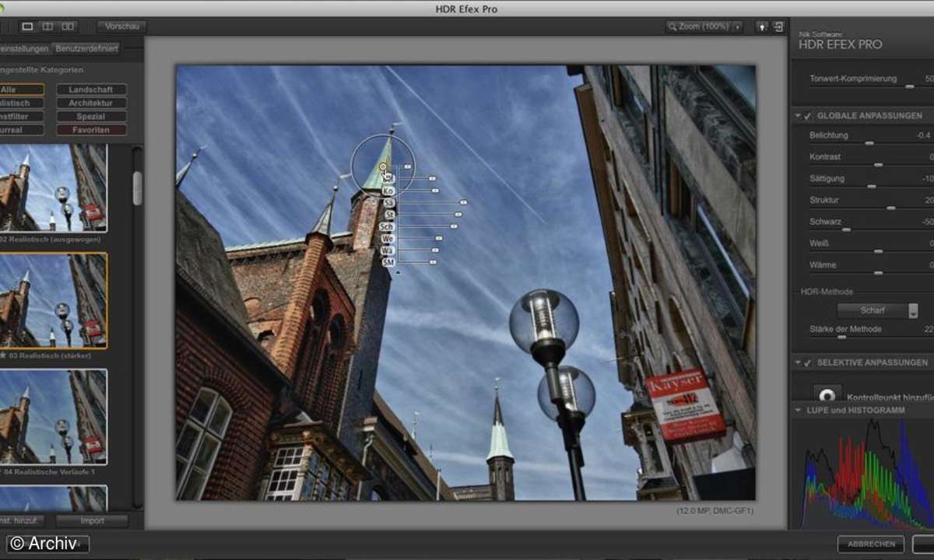
Task: Adjust the Stärke der Methode slider
Action: [841, 338]
